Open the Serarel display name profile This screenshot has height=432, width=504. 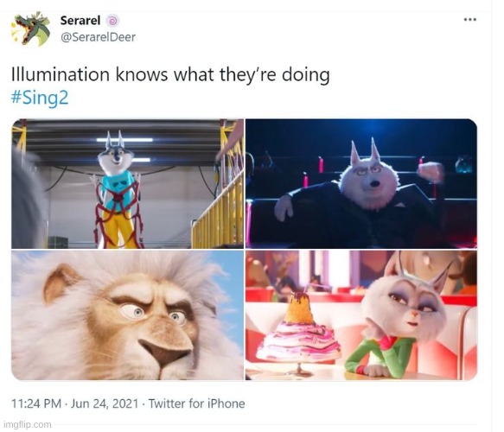[x=80, y=21]
